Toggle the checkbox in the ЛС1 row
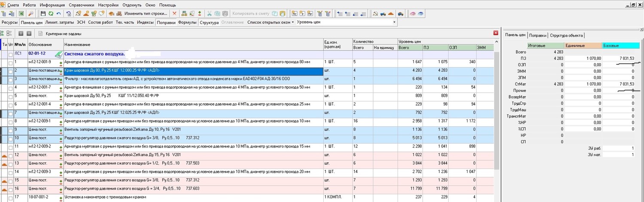 coord(11,54)
